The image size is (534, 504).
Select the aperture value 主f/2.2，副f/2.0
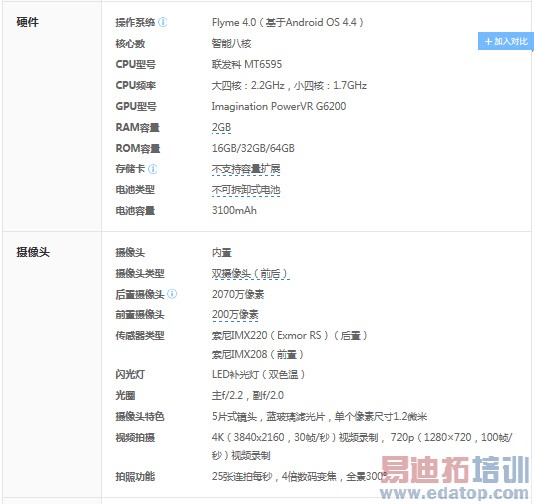(x=248, y=395)
